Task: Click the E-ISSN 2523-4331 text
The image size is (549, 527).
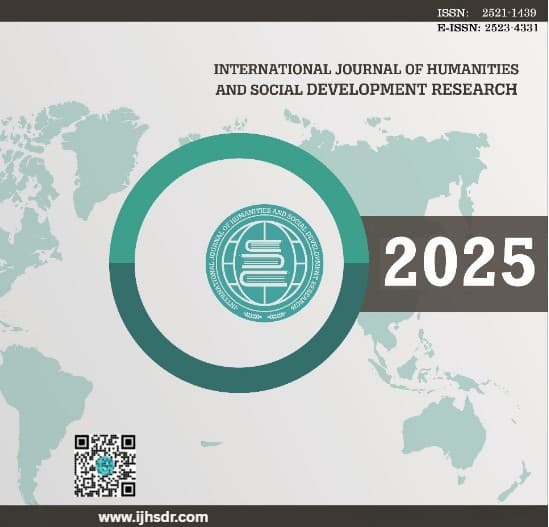Action: pos(488,28)
